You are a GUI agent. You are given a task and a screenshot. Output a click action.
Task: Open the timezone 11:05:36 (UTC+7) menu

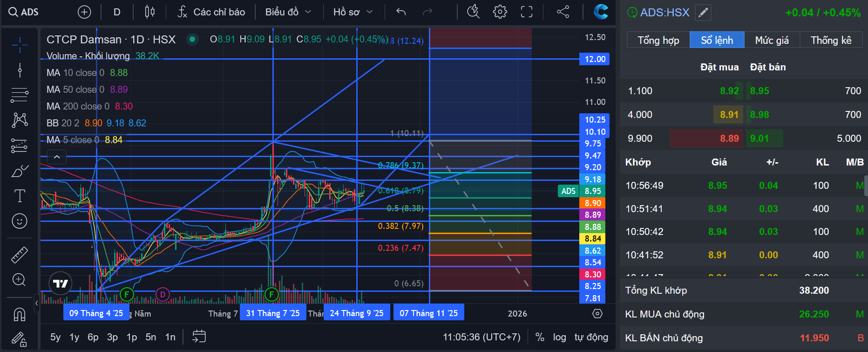click(x=481, y=337)
